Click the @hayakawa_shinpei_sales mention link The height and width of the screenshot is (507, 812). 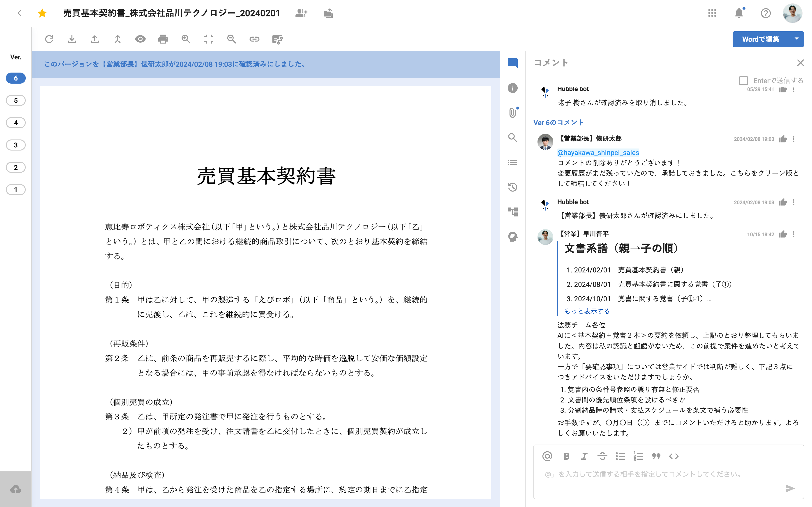click(x=598, y=153)
